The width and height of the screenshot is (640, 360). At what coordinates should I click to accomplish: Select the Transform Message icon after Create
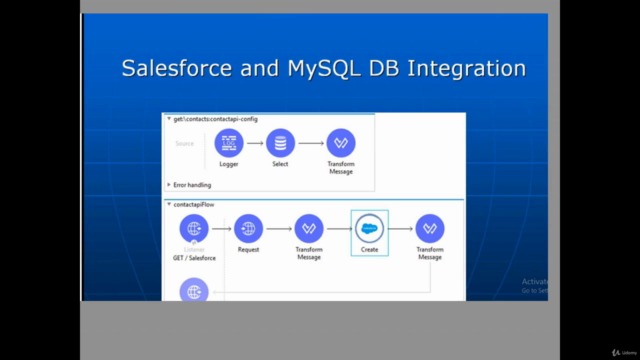tap(430, 229)
